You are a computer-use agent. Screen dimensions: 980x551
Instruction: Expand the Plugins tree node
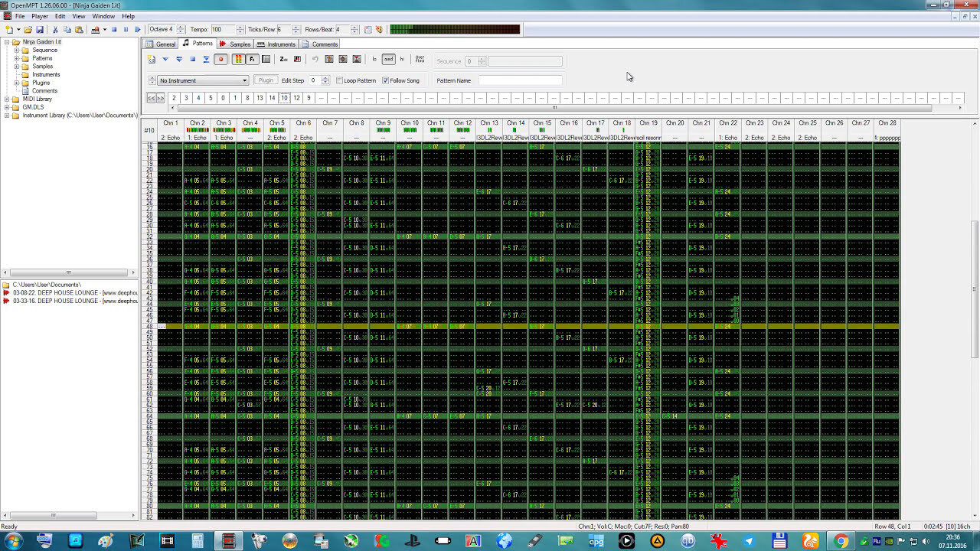(16, 83)
